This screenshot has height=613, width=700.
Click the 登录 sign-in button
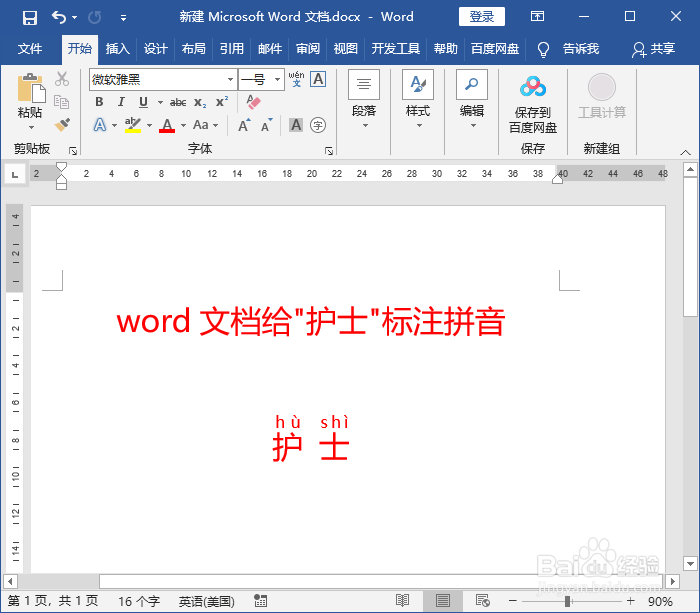click(x=482, y=17)
